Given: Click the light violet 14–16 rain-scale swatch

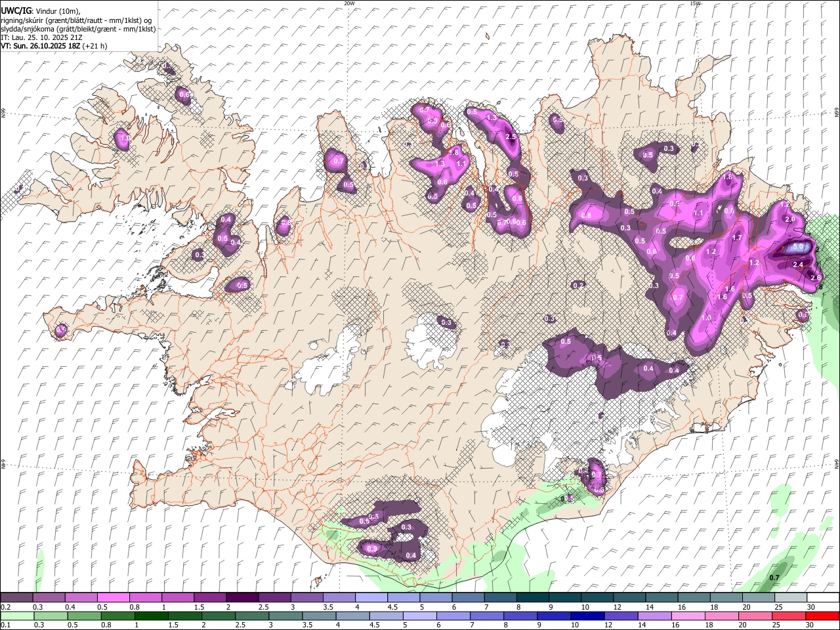Looking at the screenshot, I should pyautogui.click(x=654, y=616).
